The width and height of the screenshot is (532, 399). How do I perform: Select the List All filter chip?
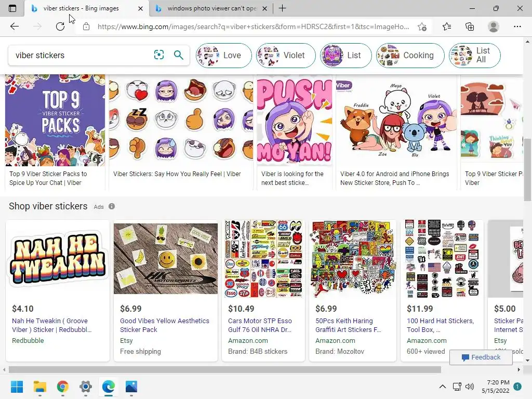point(474,55)
